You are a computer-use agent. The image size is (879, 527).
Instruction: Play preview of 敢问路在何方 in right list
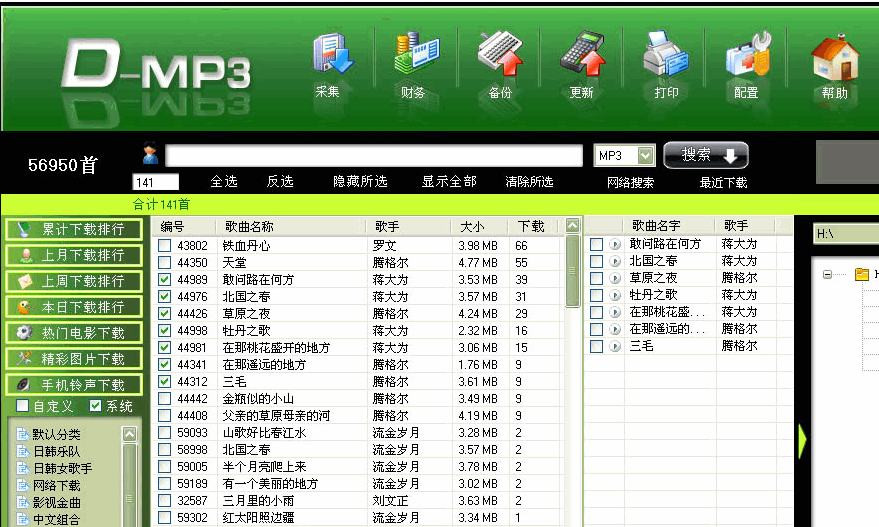pyautogui.click(x=615, y=244)
